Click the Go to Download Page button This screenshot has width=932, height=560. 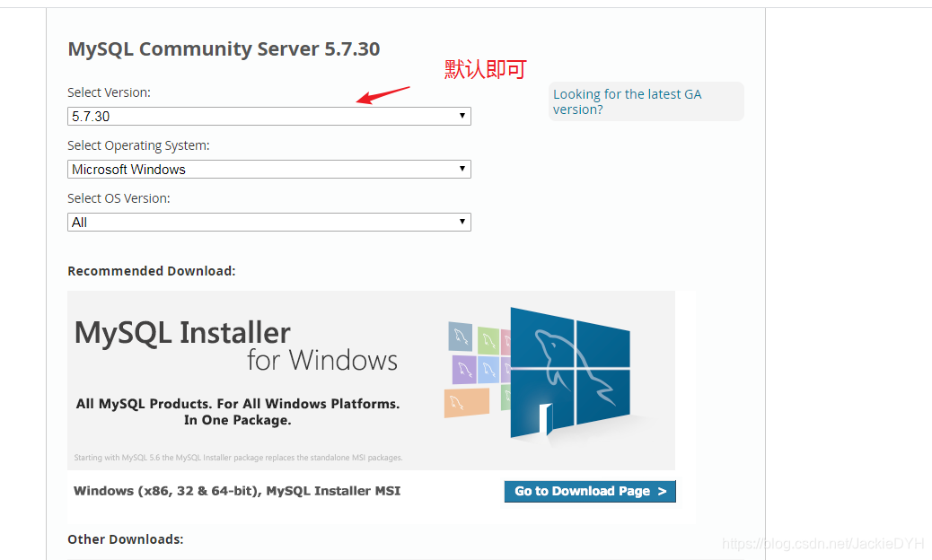point(590,491)
